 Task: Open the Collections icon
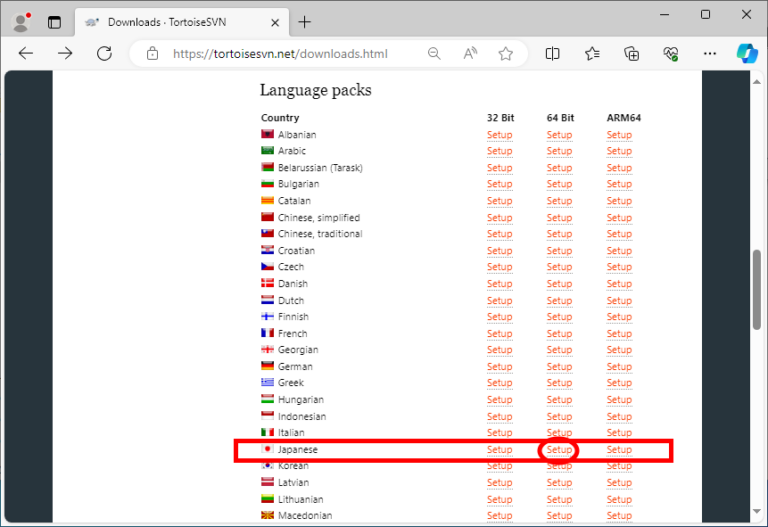[631, 53]
